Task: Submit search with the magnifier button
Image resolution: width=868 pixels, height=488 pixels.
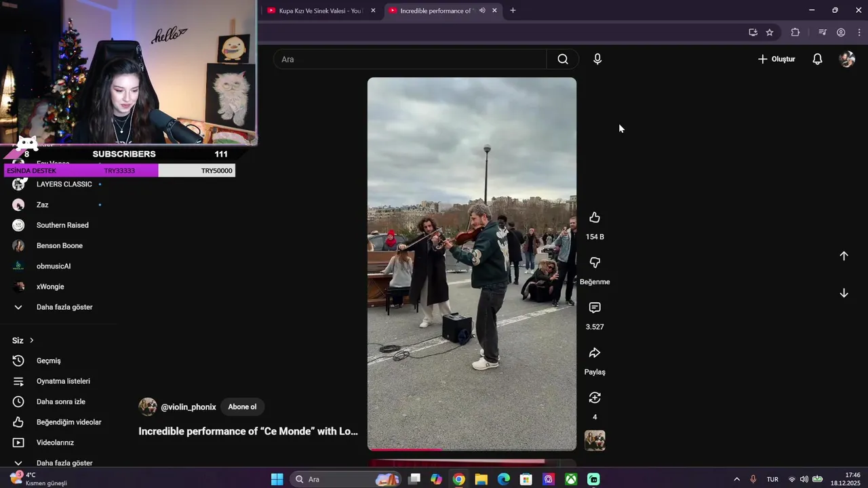Action: [x=563, y=59]
